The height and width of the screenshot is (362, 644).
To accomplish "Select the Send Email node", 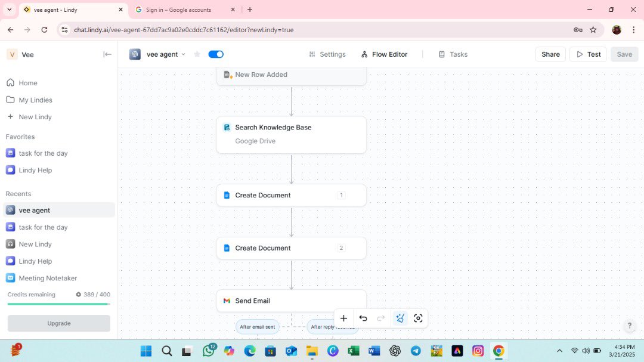I will (291, 301).
